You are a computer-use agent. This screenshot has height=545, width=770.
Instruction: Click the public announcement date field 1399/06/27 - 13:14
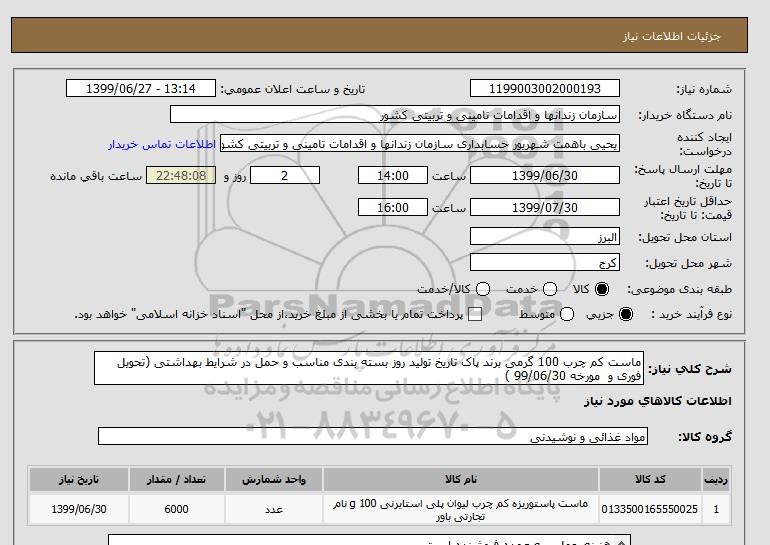click(x=141, y=89)
